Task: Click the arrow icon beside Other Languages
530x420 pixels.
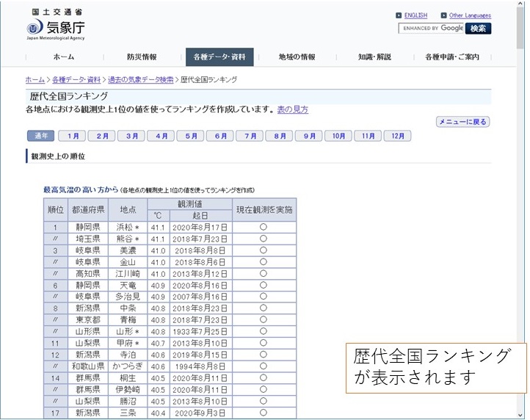Action: click(x=443, y=15)
